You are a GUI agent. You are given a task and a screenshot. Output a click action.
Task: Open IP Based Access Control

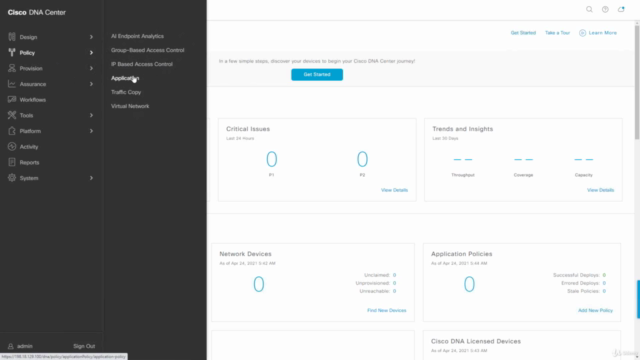(142, 64)
